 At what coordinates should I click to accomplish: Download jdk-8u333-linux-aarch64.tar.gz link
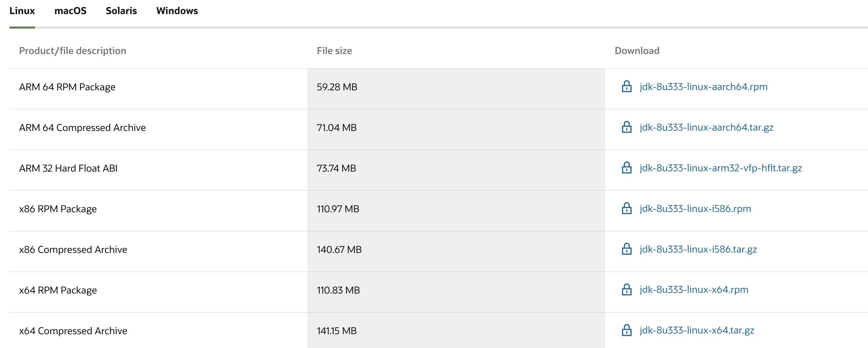click(706, 128)
